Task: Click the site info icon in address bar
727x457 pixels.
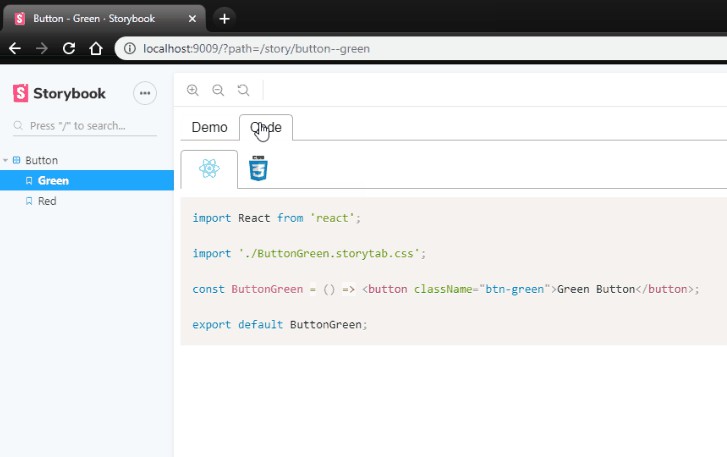Action: (128, 48)
